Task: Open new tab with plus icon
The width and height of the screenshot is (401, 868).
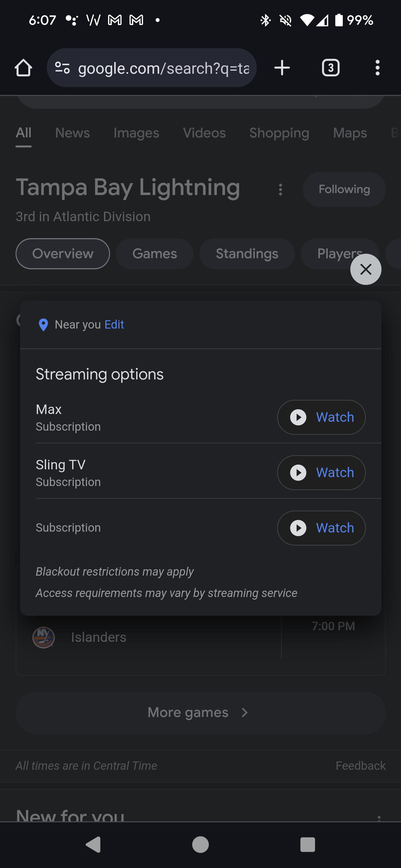Action: click(282, 68)
